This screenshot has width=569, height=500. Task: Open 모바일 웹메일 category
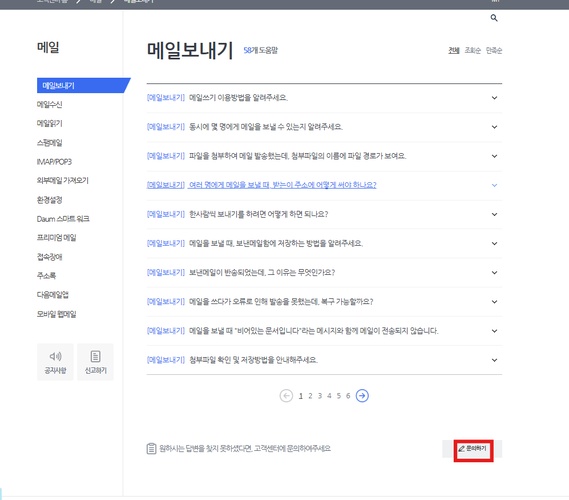56,314
